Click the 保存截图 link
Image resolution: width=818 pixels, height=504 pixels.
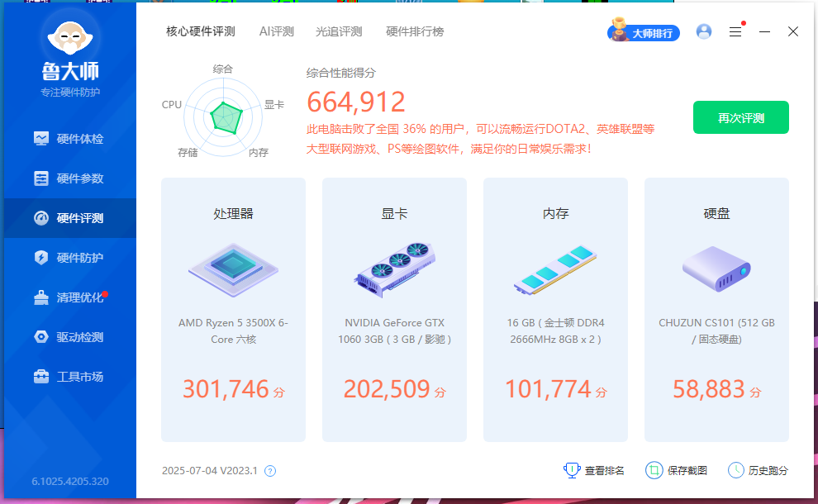(687, 471)
